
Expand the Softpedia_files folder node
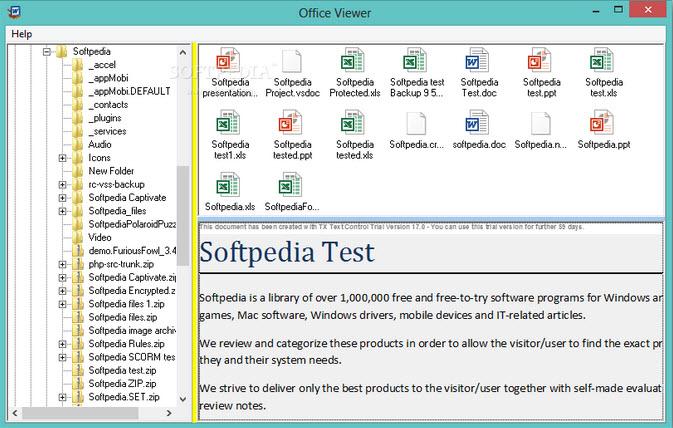63,211
